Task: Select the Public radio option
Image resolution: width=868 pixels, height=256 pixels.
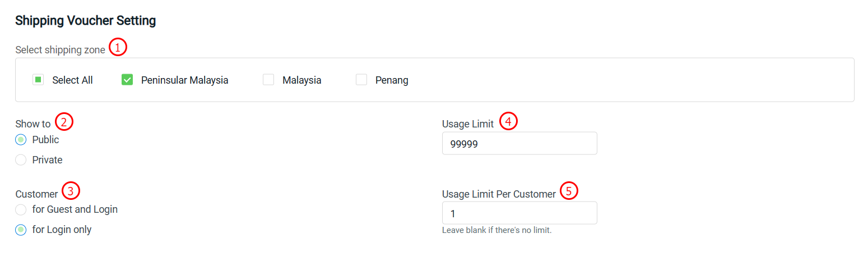Action: tap(21, 140)
